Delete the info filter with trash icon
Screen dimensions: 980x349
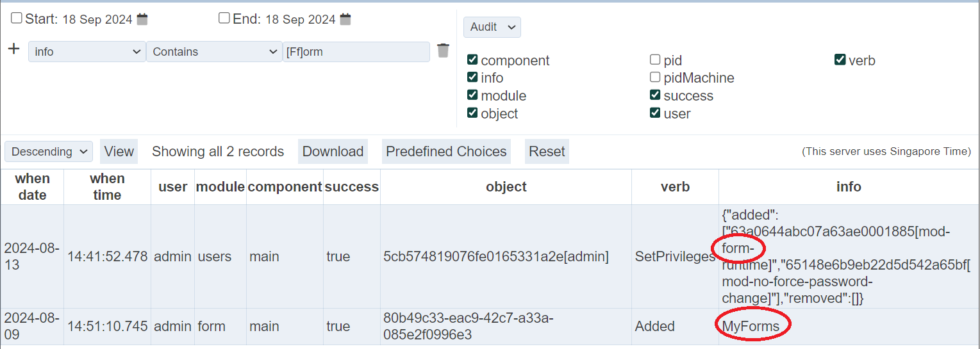[x=443, y=51]
